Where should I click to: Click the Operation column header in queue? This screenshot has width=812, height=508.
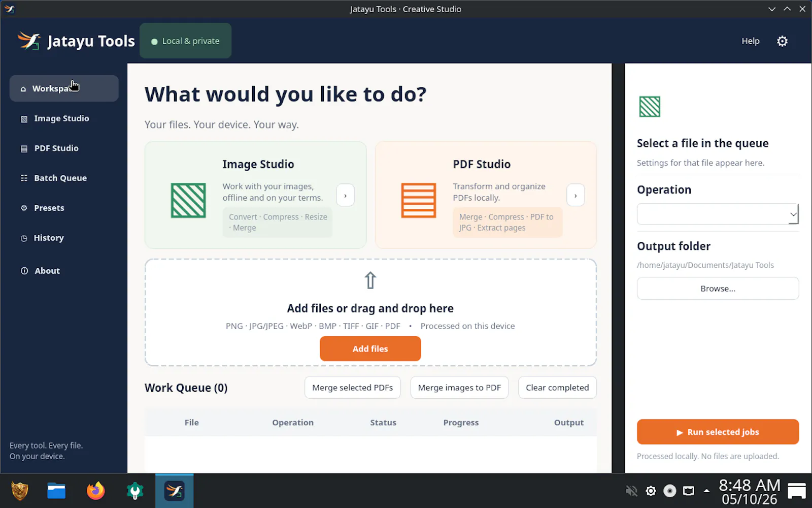[293, 423]
